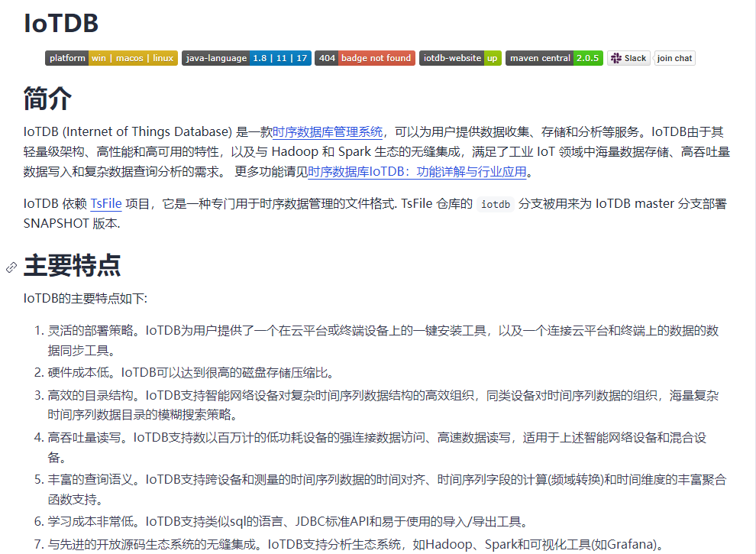The image size is (756, 554).
Task: Click the 2.0.5 version label
Action: click(589, 58)
